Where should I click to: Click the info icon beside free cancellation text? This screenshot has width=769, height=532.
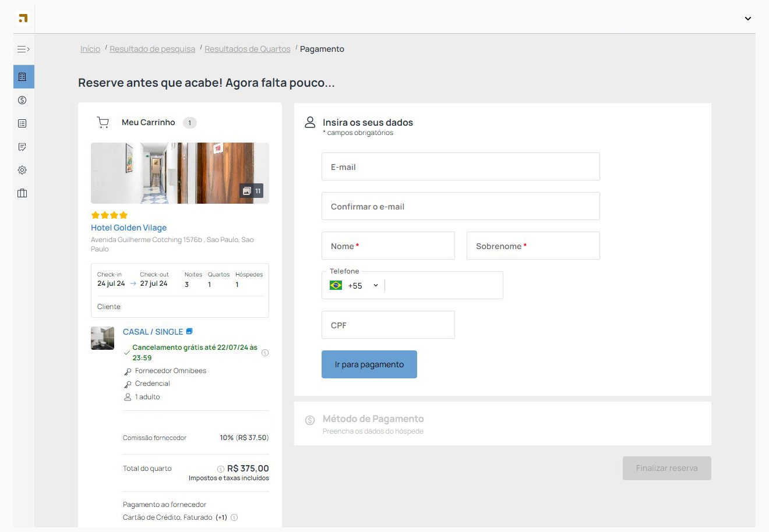265,353
